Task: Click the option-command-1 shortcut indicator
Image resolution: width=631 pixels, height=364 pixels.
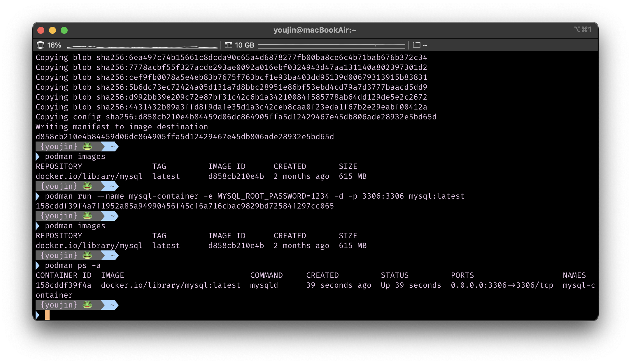Action: pyautogui.click(x=583, y=30)
